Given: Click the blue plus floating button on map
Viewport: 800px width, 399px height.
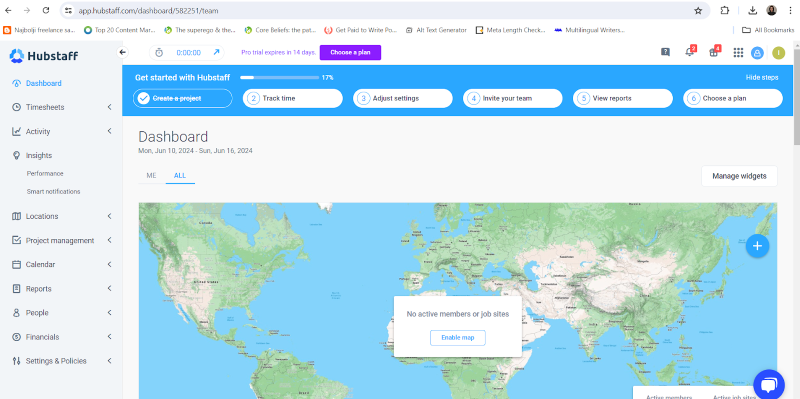Looking at the screenshot, I should [757, 246].
